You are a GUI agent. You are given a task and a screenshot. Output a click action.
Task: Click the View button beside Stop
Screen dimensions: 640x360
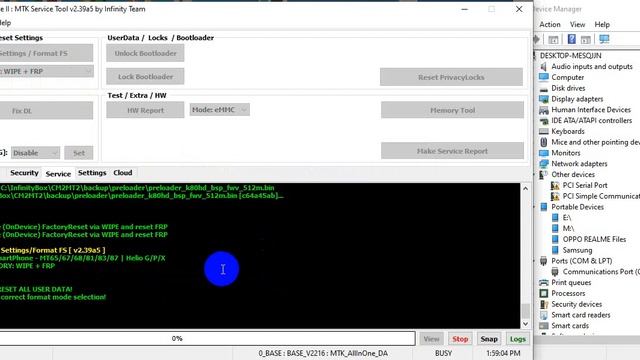pyautogui.click(x=431, y=339)
